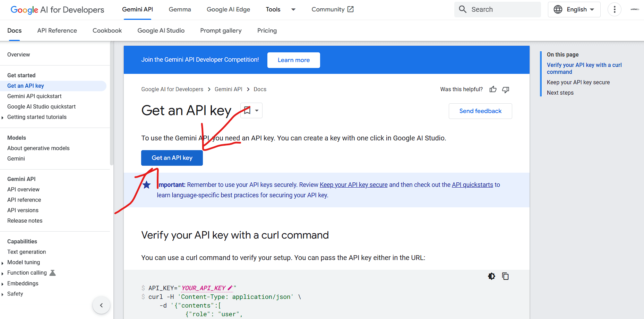Screen dimensions: 644x319
Task: Open the API quickstarts link
Action: click(x=472, y=185)
